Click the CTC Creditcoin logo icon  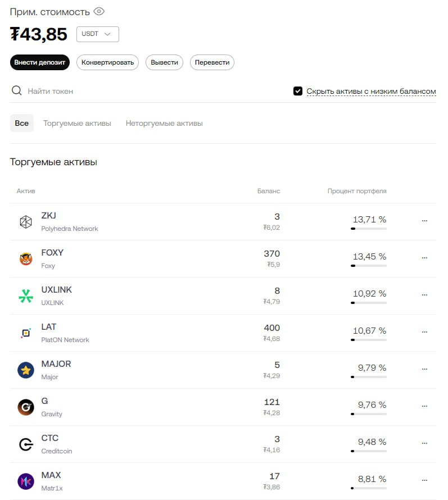[26, 444]
